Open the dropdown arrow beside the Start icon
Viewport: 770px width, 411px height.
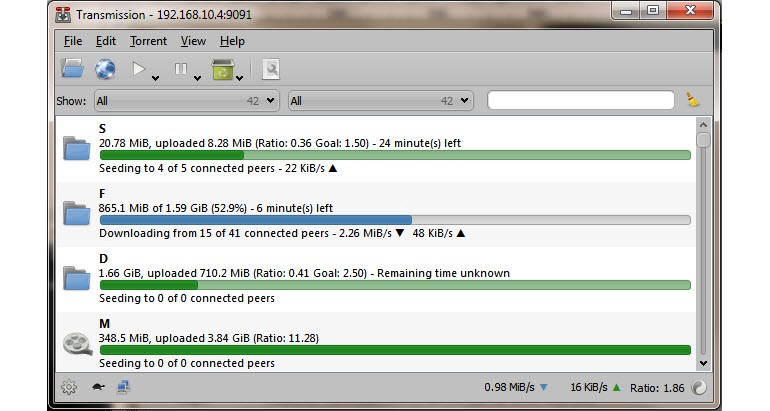[155, 75]
